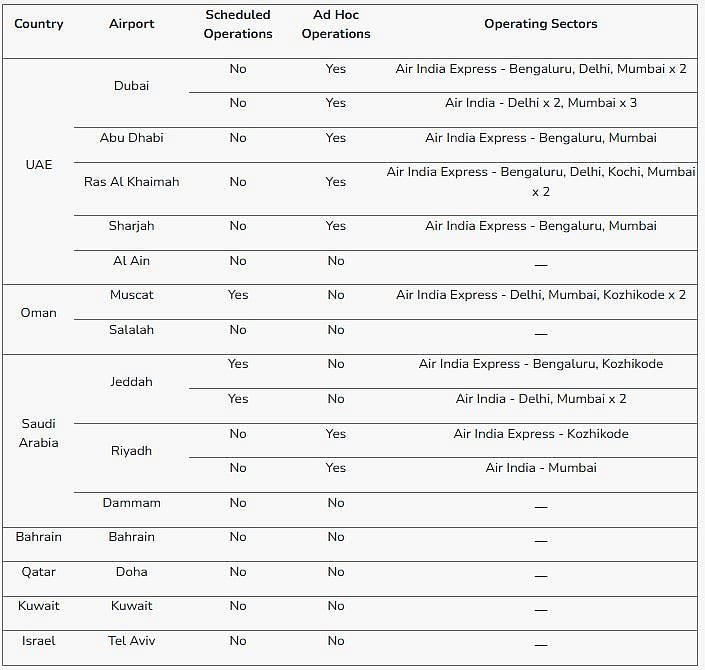The image size is (705, 670).
Task: Click the Tel Aviv airport cell
Action: click(x=131, y=640)
